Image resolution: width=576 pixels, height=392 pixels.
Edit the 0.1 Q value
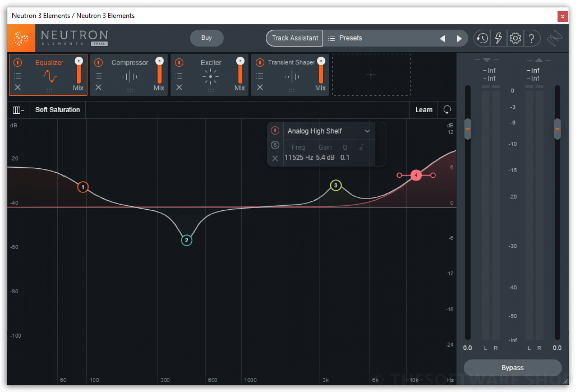(345, 158)
